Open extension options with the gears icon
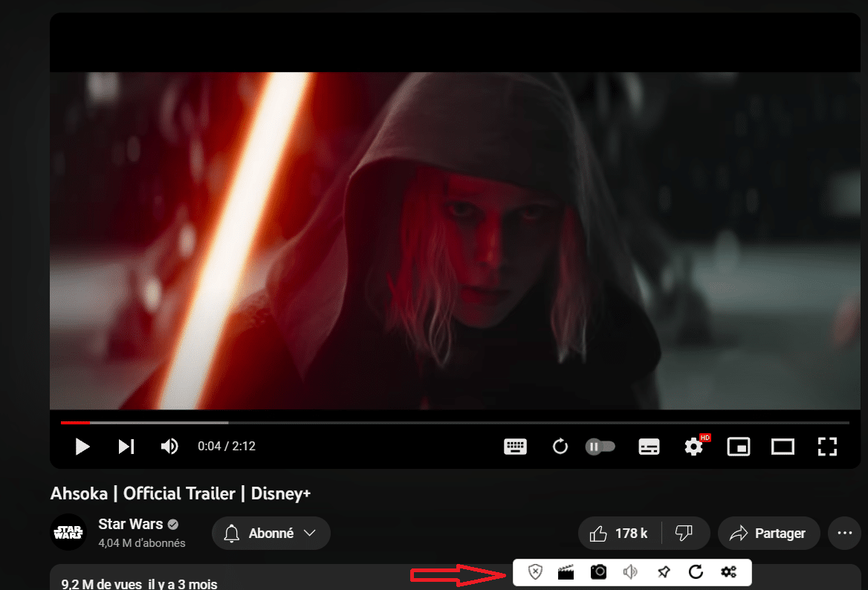The image size is (868, 590). tap(728, 571)
